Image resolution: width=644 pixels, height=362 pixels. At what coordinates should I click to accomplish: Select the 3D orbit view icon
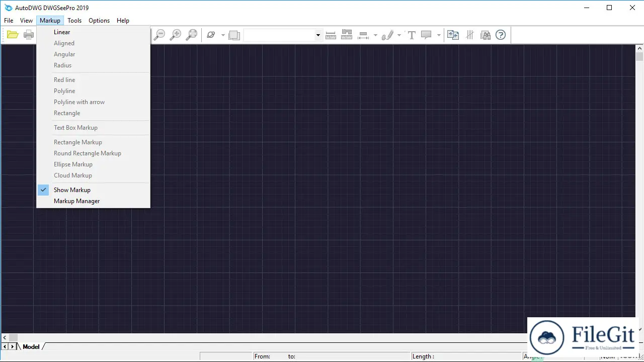tap(211, 35)
